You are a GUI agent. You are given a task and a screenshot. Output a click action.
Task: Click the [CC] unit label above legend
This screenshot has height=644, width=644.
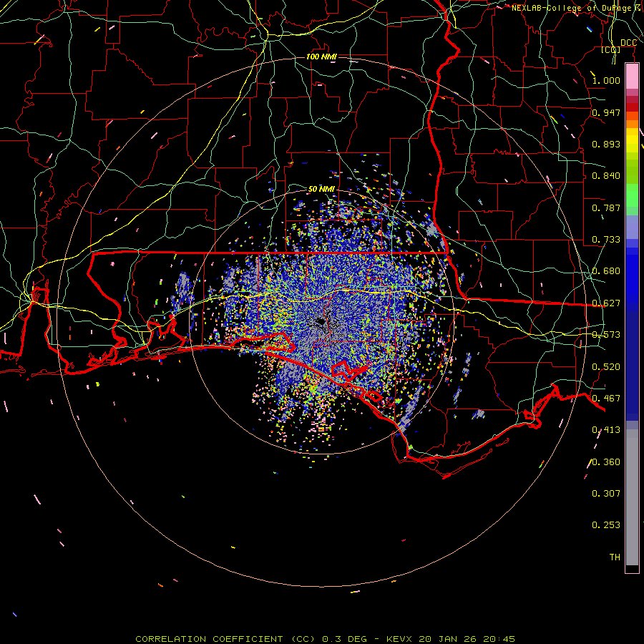(x=611, y=49)
